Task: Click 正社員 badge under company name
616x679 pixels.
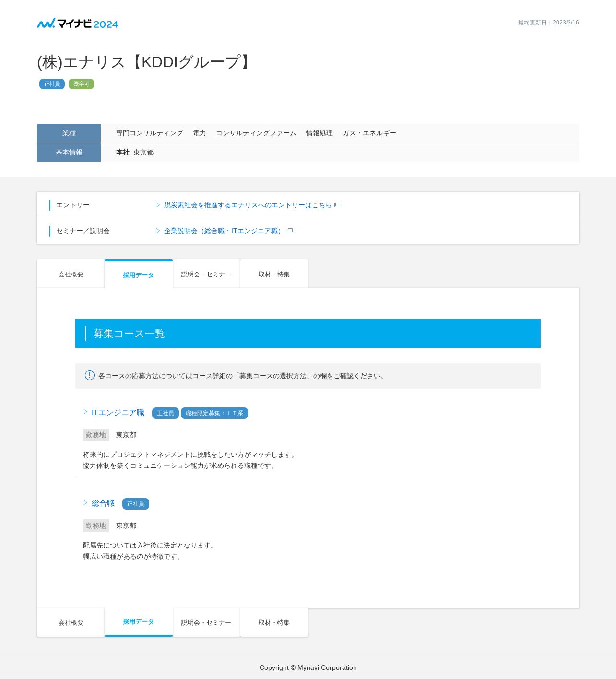Action: (x=52, y=84)
